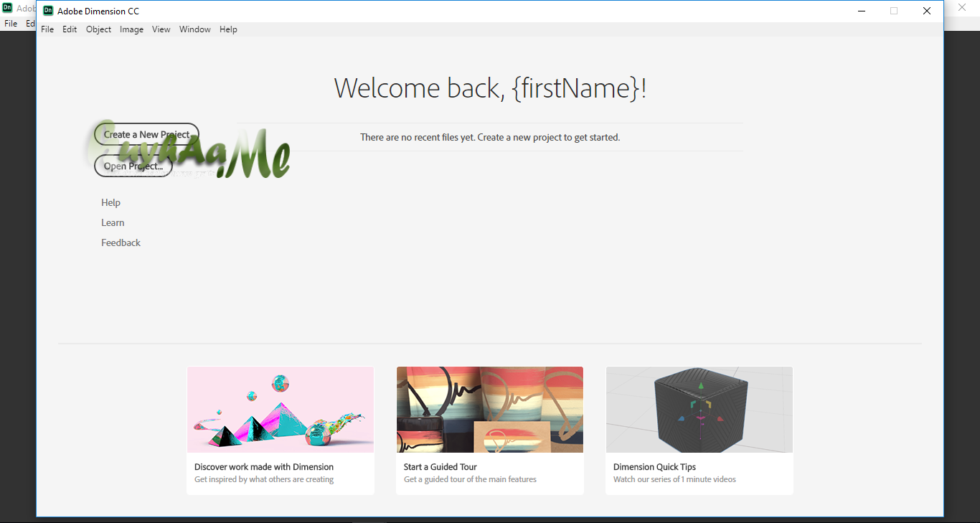Open the Help link in the sidebar

pos(110,202)
